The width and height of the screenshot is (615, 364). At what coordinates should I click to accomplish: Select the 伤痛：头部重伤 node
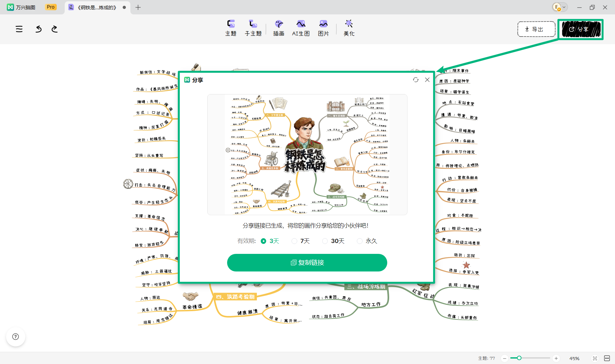(462, 317)
